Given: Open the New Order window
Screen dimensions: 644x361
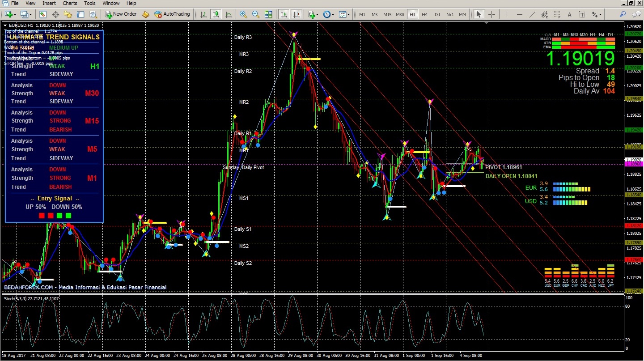Looking at the screenshot, I should point(121,14).
